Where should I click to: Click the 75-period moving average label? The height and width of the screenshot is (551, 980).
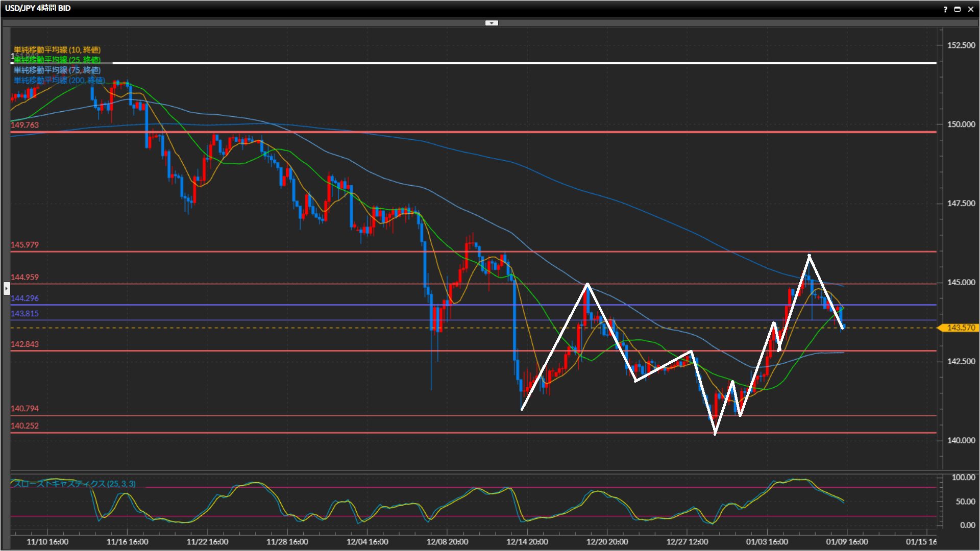click(57, 70)
